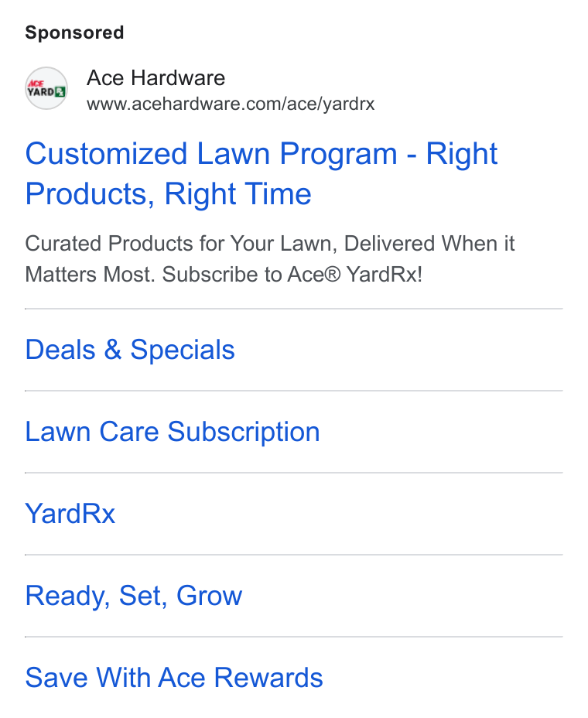Click the word 'Grow' in the sitelink
Viewport: 588px width, 718px height.
pyautogui.click(x=209, y=595)
